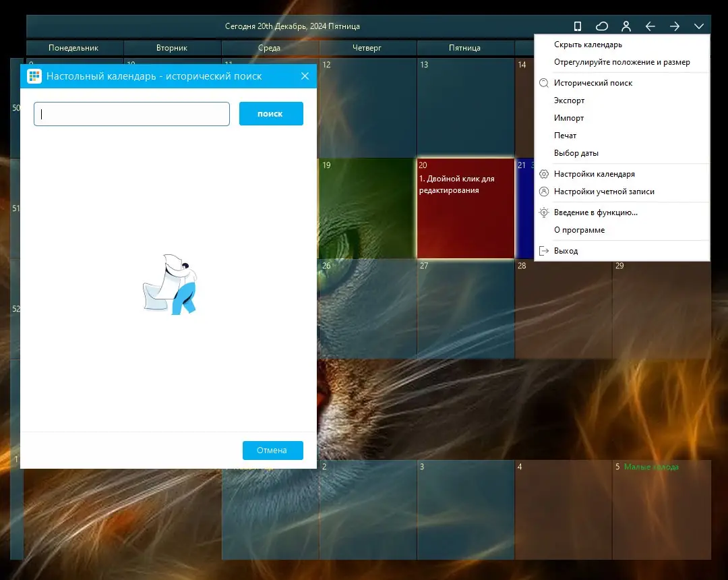Select the green December 19 cell

point(367,208)
